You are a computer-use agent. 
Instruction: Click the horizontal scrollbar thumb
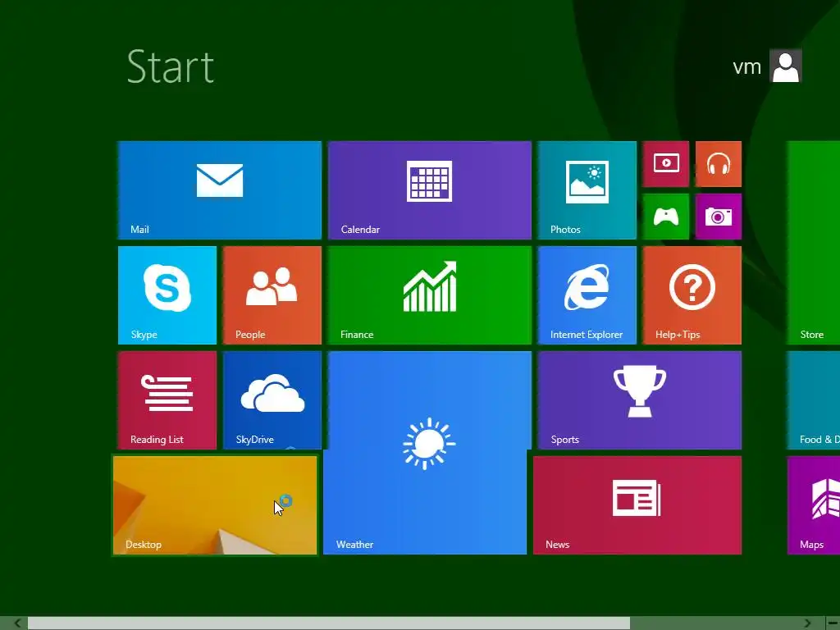tap(329, 623)
